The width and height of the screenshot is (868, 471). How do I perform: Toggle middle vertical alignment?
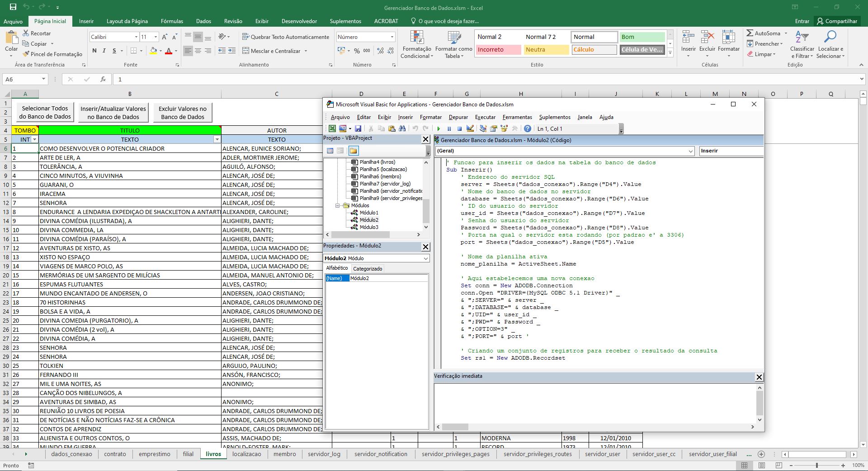(198, 37)
